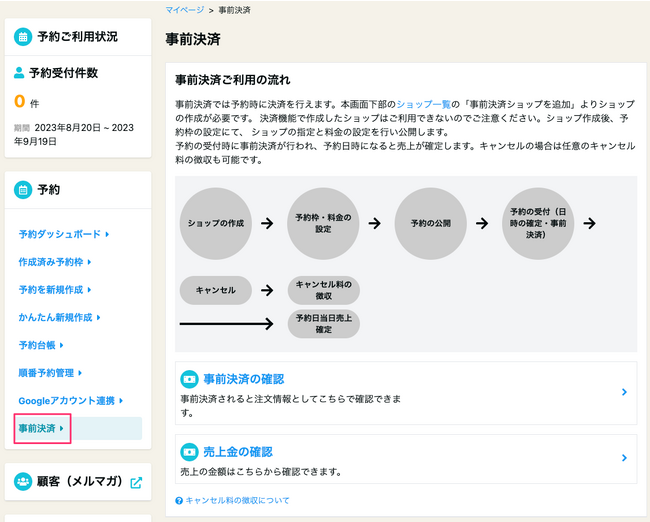Image resolution: width=650 pixels, height=522 pixels.
Task: Open the external link icon beside 顧客(メルマガ)
Action: click(x=136, y=483)
